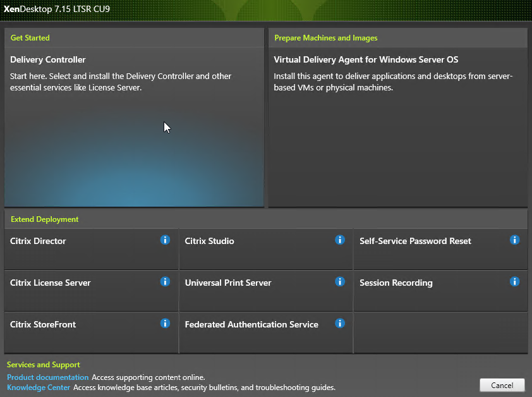Select Citrix StoreFront tile
This screenshot has height=397, width=532.
point(91,333)
